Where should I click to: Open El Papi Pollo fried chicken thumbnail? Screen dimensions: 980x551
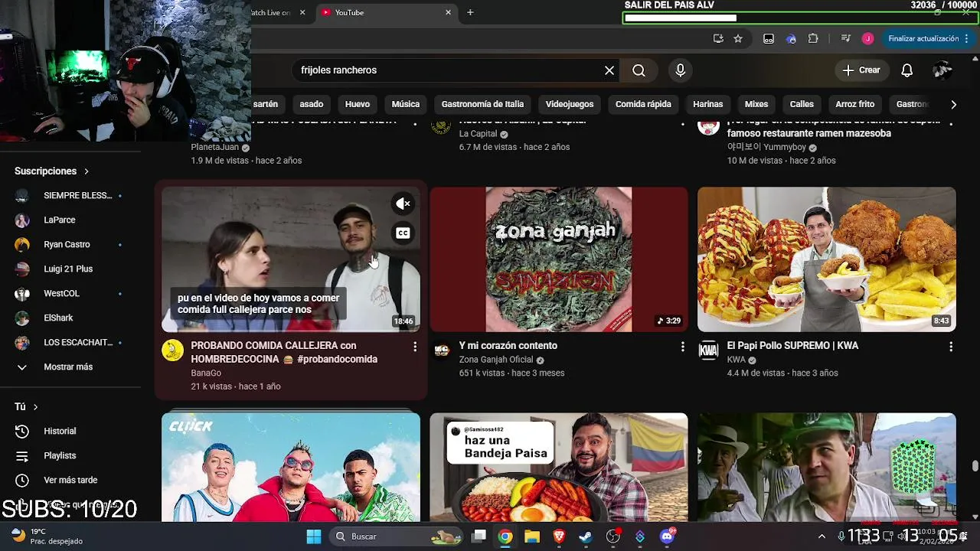click(x=827, y=259)
